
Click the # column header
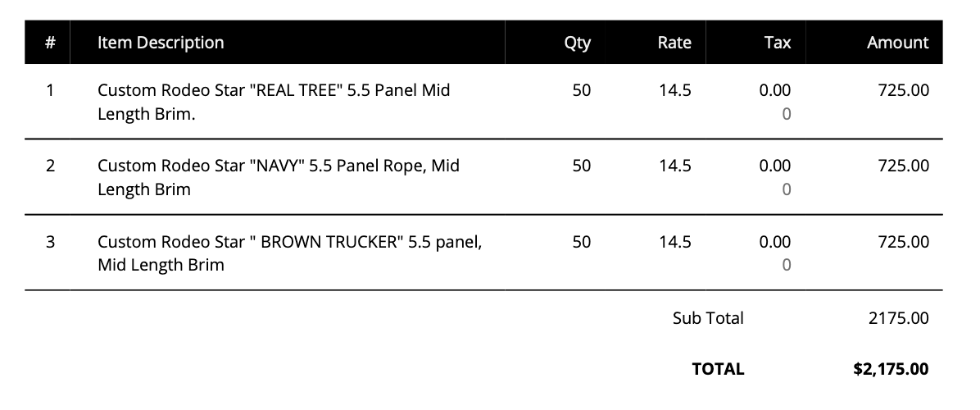click(50, 43)
